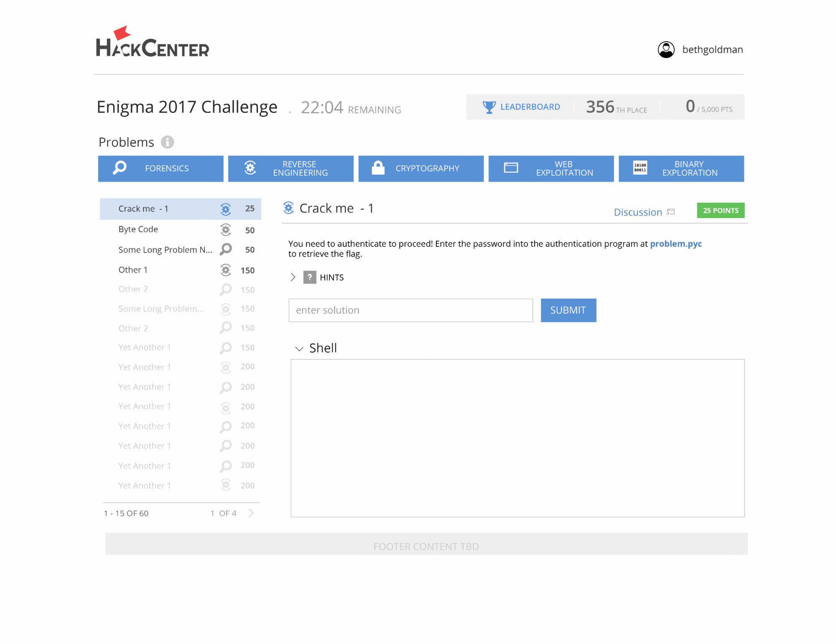Click the gear icon in Crack me - 1 row
This screenshot has height=644, width=836.
point(225,209)
